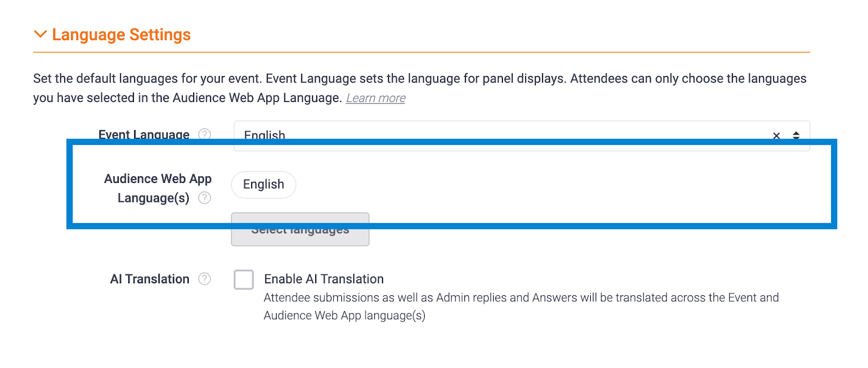Viewport: 868px width, 368px height.
Task: Clear the Event Language selection with X
Action: pyautogui.click(x=776, y=136)
